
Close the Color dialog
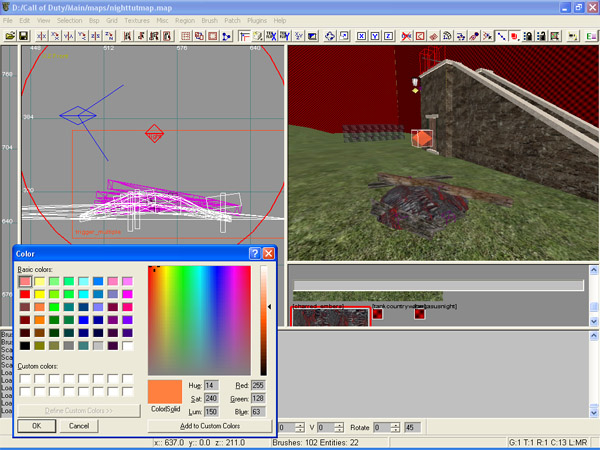(269, 253)
